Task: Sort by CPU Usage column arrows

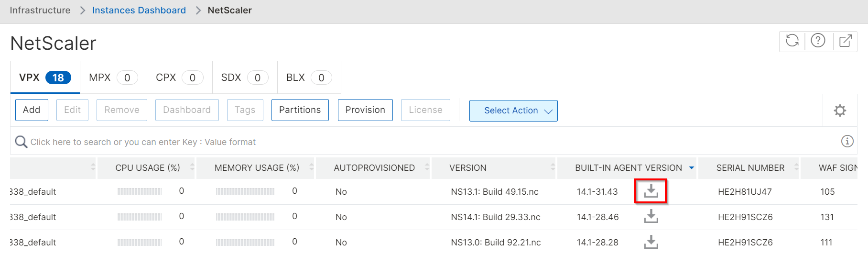Action: pyautogui.click(x=192, y=167)
